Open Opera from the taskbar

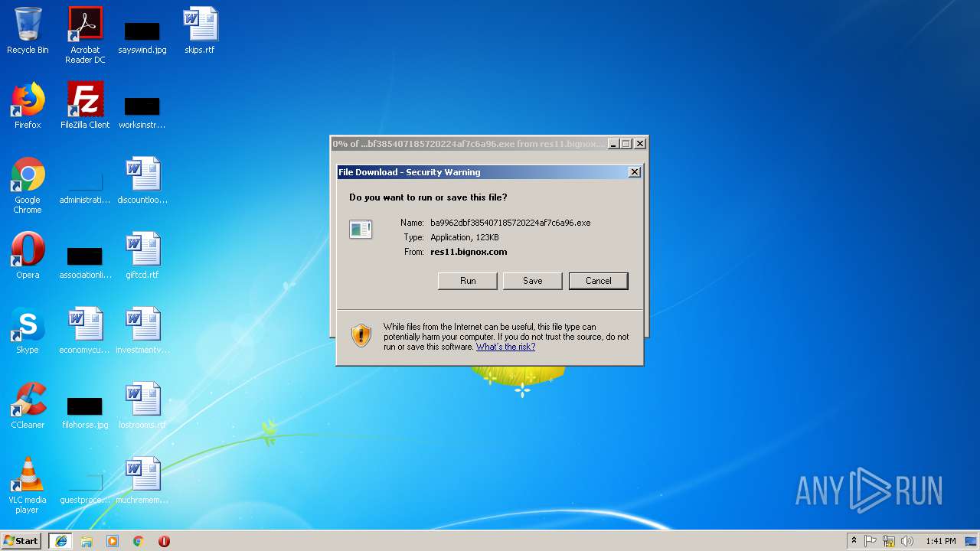point(164,541)
